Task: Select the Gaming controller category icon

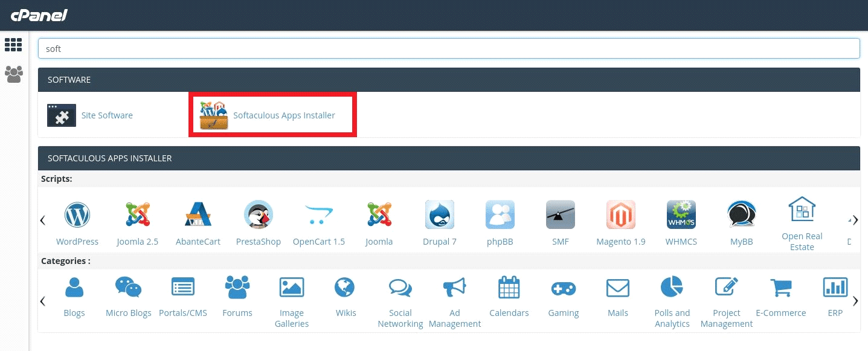Action: coord(563,287)
